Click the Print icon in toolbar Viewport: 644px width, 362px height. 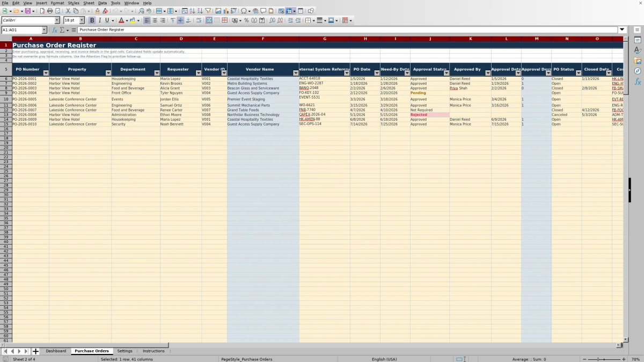[x=50, y=11]
